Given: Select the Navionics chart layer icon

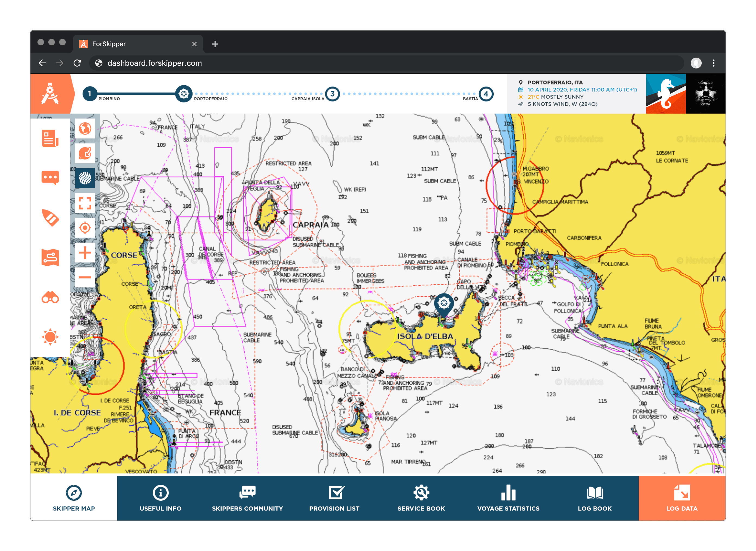Looking at the screenshot, I should [x=85, y=178].
